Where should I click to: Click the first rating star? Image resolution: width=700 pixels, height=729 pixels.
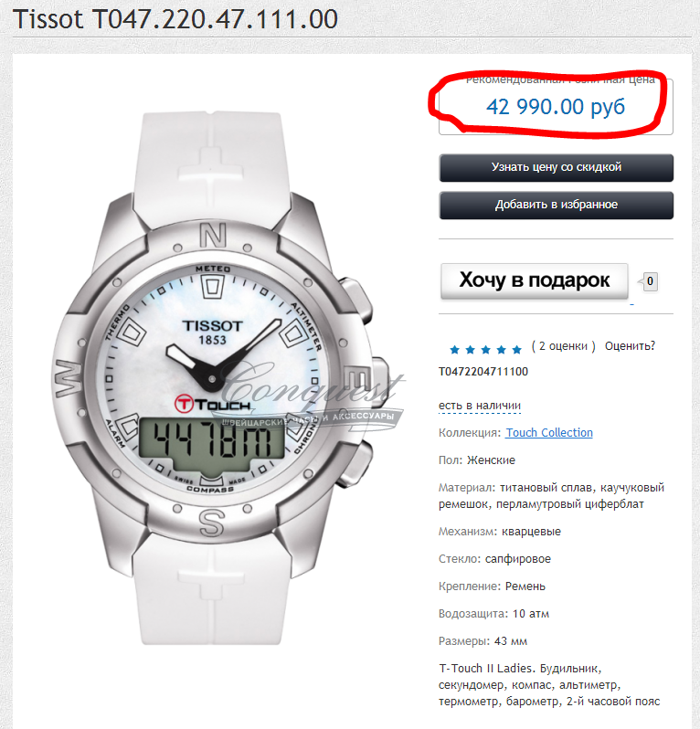pyautogui.click(x=454, y=350)
